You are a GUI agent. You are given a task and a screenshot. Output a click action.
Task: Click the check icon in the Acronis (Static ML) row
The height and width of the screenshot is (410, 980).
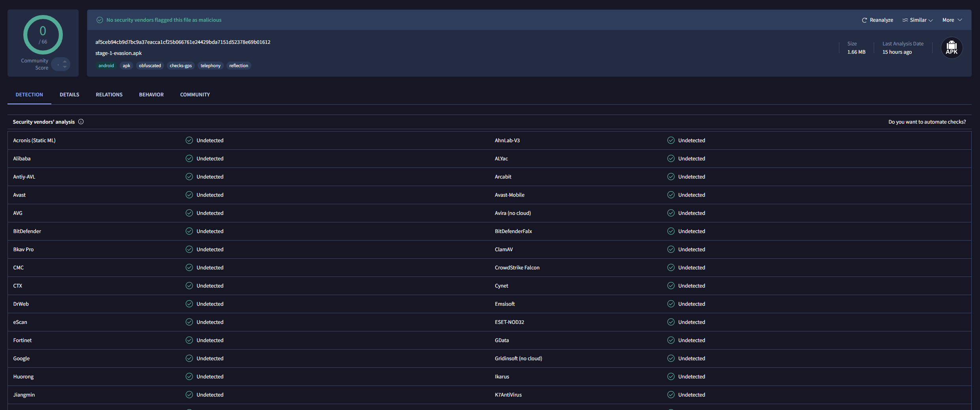(x=189, y=140)
